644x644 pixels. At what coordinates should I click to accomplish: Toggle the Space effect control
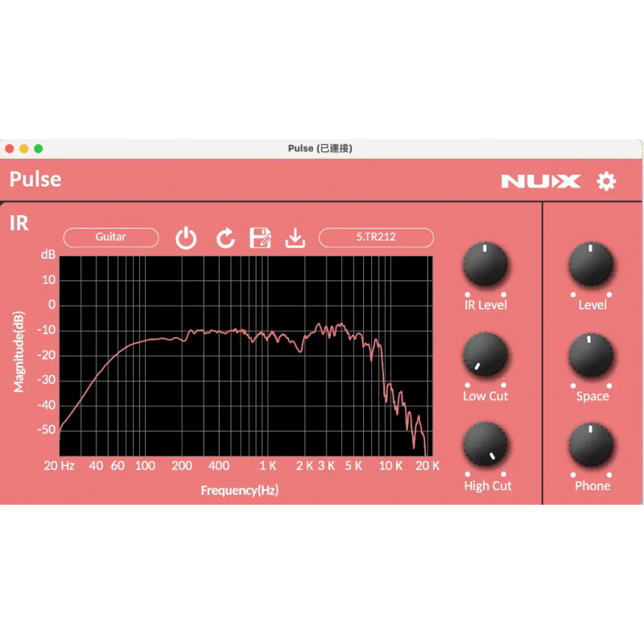592,355
